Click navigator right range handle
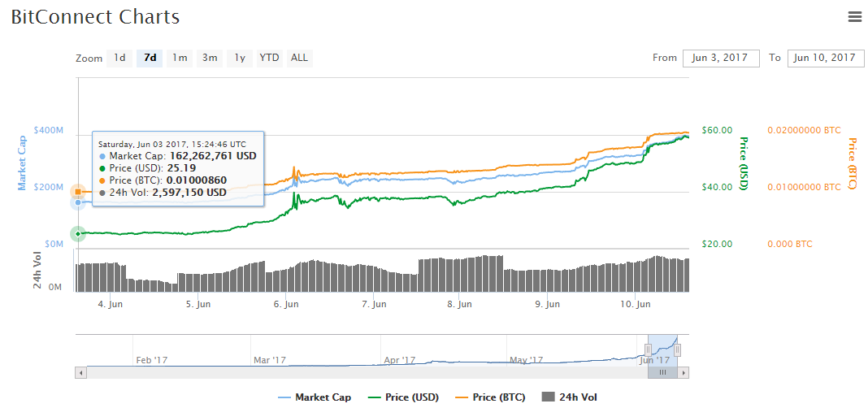The width and height of the screenshot is (868, 408). pos(677,349)
